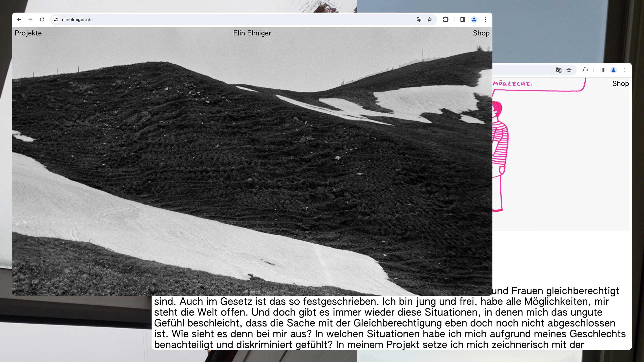Bookmark this page with the star icon
This screenshot has width=644, height=362.
pyautogui.click(x=430, y=19)
